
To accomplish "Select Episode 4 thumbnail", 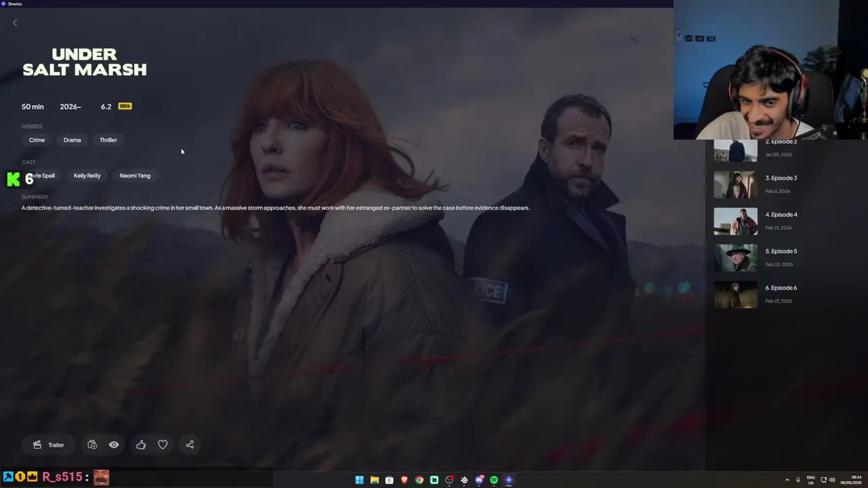I will point(735,221).
